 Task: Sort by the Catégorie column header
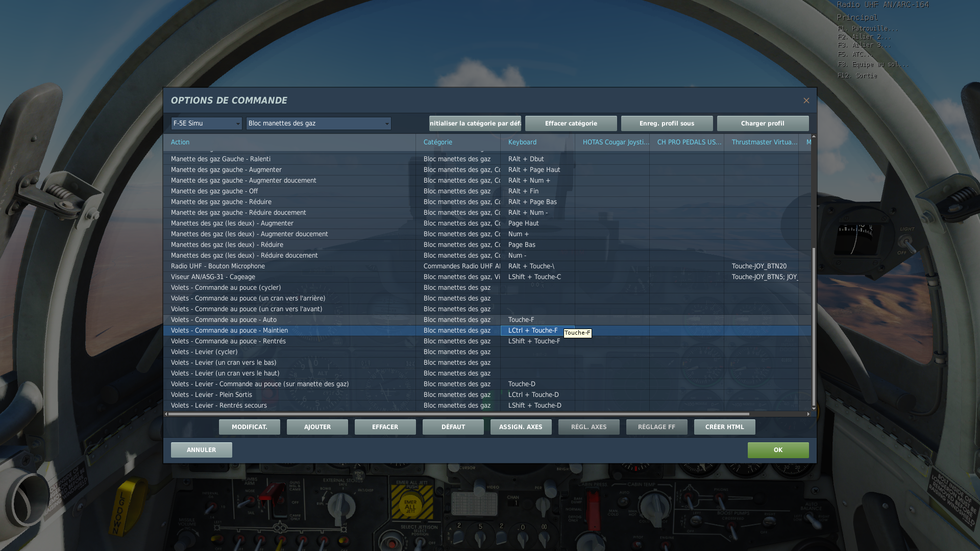[x=458, y=142]
